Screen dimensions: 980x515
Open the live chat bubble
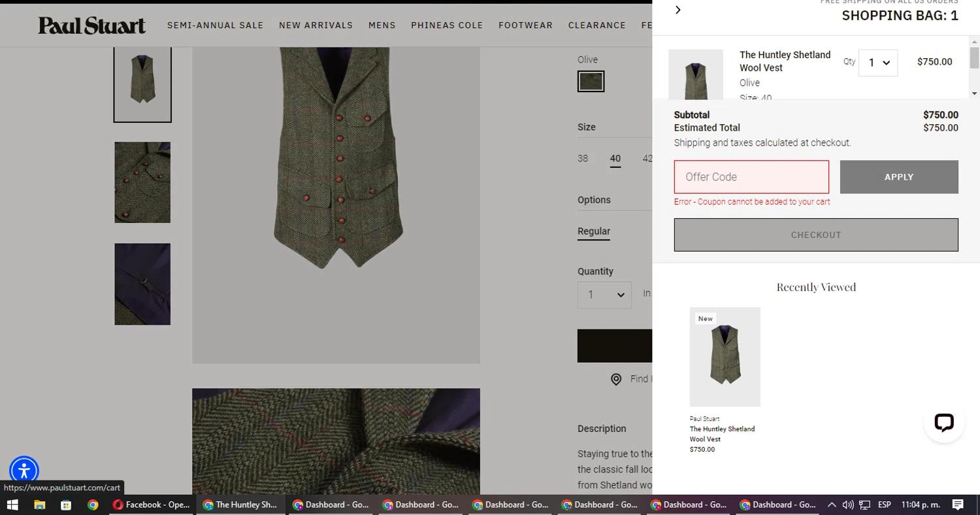pos(943,422)
